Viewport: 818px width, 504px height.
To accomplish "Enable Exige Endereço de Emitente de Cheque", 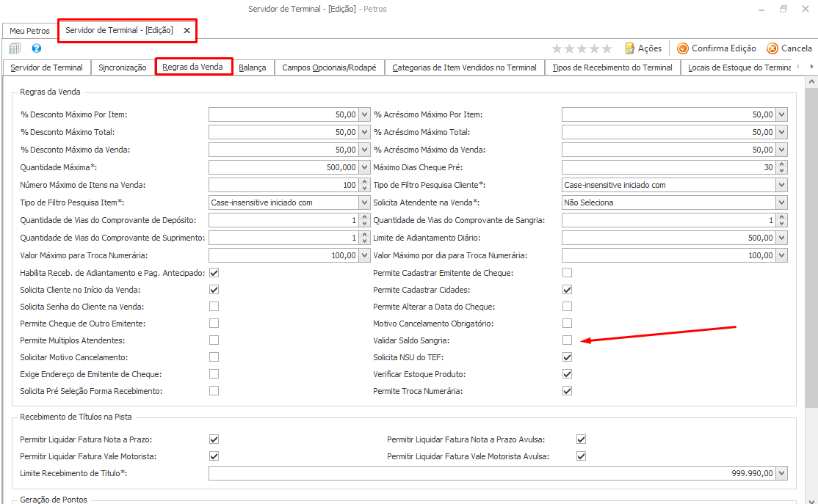I will pos(214,374).
